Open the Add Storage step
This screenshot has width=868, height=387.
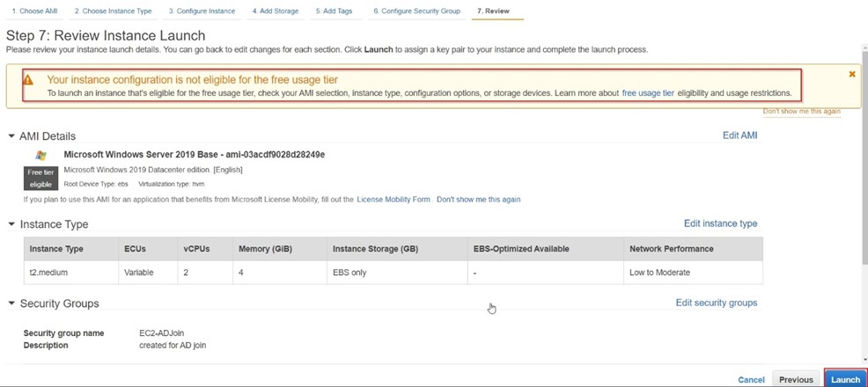pyautogui.click(x=275, y=11)
